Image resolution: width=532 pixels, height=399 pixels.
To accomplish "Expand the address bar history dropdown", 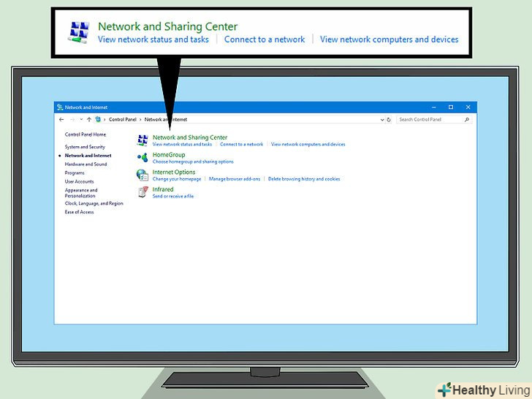I will tap(382, 120).
